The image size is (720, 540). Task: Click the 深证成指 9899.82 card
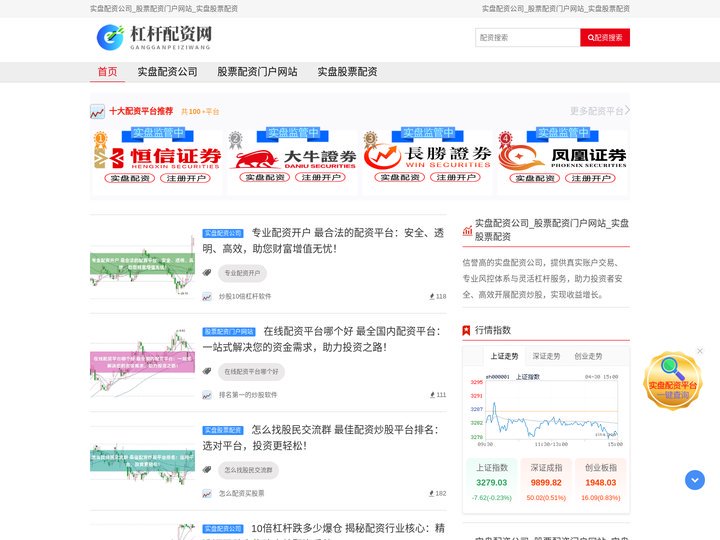(546, 482)
